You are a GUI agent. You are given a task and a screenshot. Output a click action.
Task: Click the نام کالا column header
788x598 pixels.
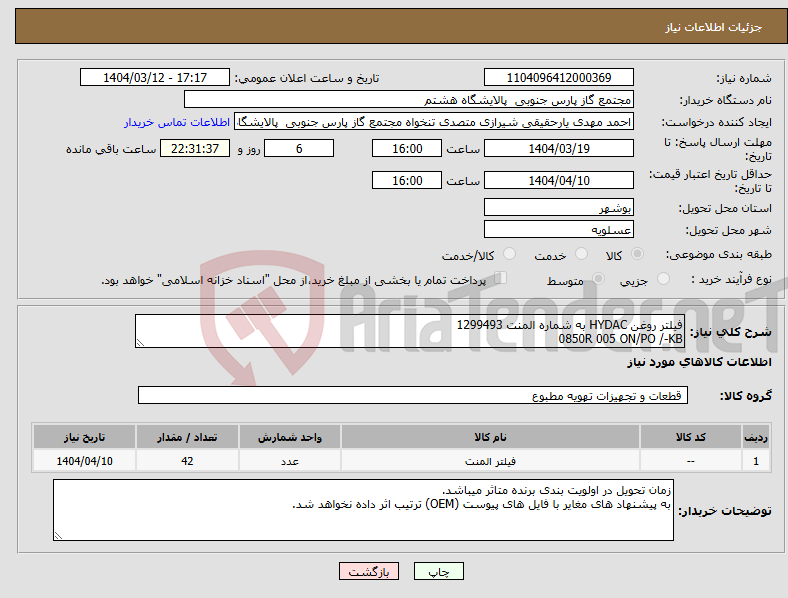[490, 437]
